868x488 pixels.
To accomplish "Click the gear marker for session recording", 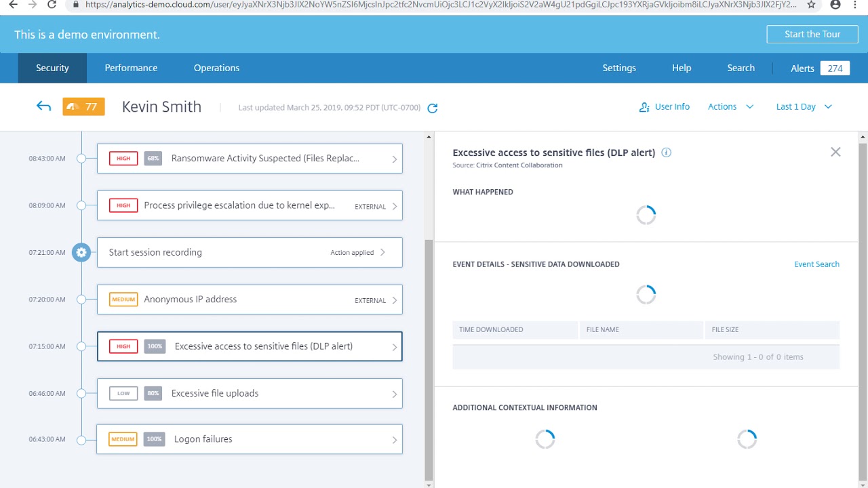I will coord(81,252).
